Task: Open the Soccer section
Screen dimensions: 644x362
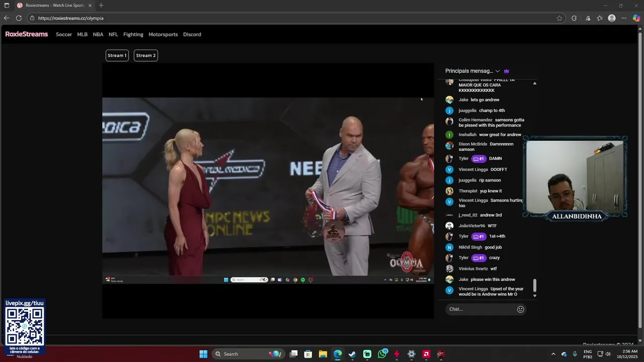Action: pos(64,35)
